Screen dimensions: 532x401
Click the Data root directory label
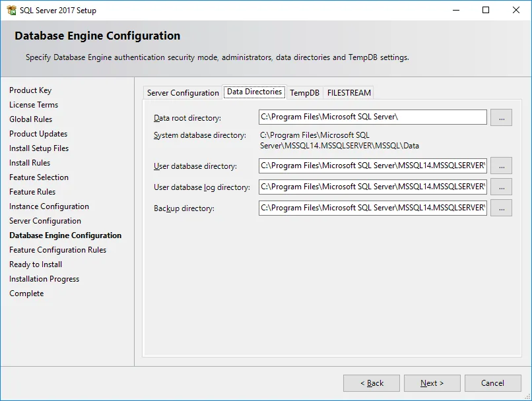pos(187,118)
